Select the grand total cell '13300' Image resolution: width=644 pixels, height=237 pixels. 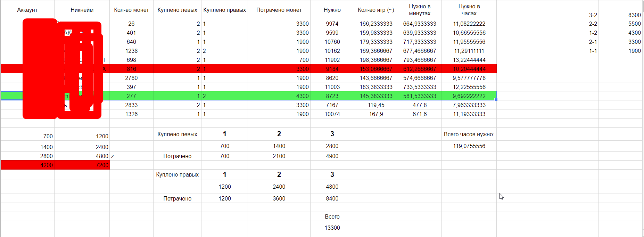tap(332, 228)
